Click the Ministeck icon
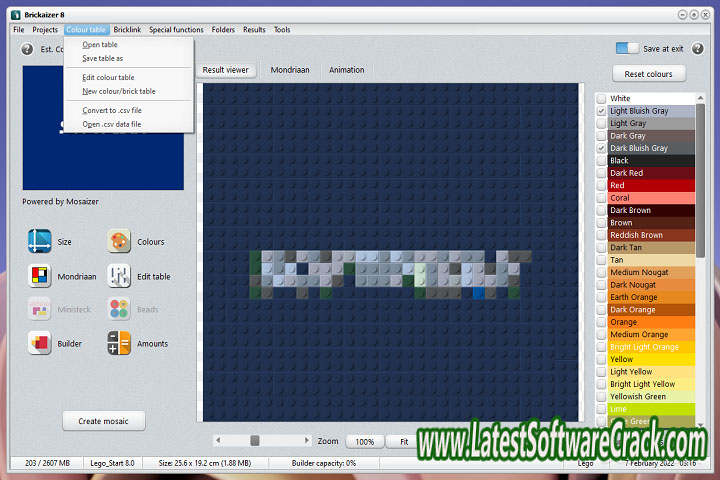The height and width of the screenshot is (480, 720). tap(39, 309)
